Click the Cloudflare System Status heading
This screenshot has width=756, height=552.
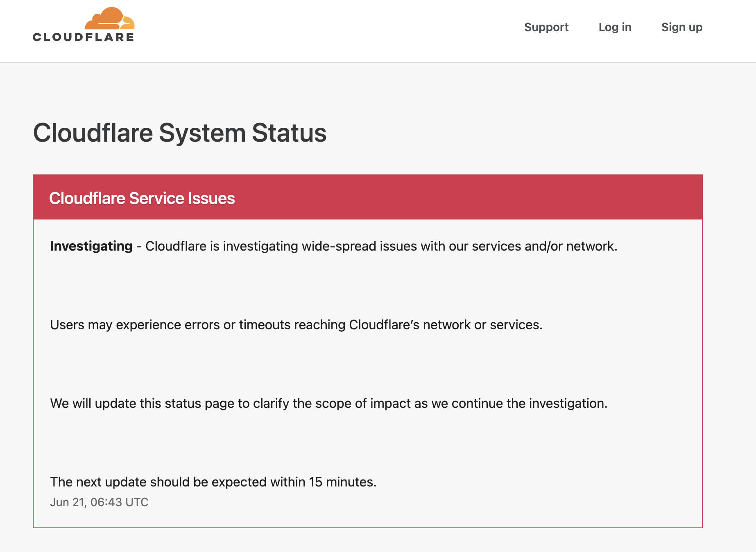179,133
